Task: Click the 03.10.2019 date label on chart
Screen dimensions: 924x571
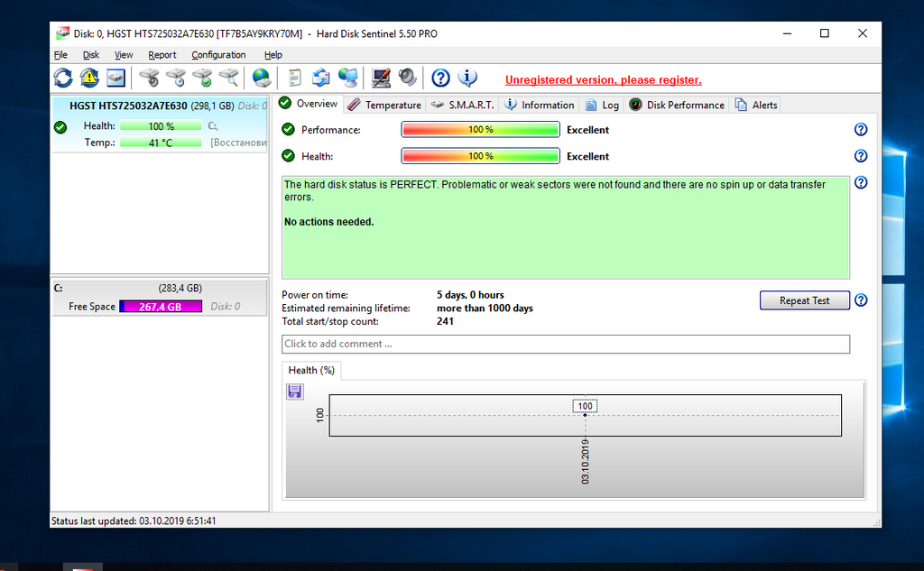Action: (585, 461)
